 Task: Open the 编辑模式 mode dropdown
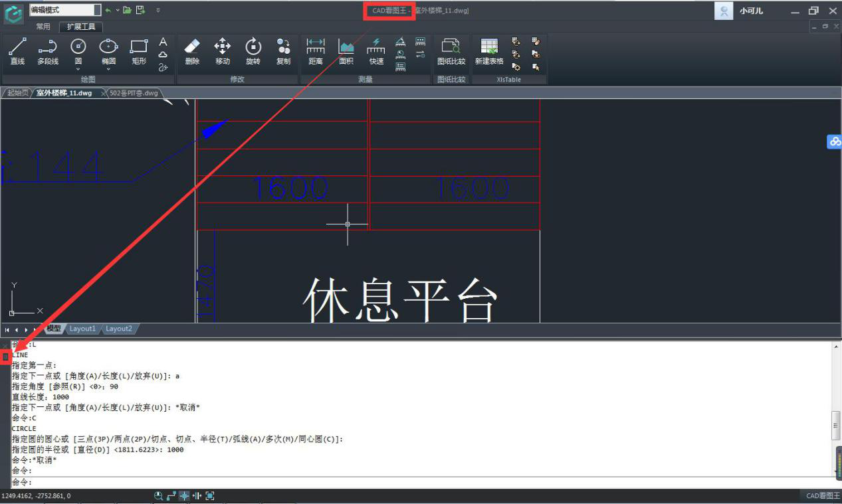[x=97, y=10]
